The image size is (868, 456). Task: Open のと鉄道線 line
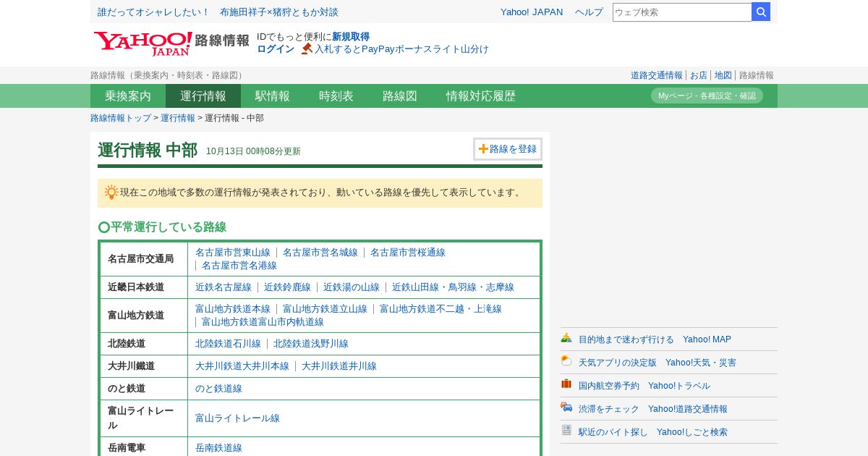[218, 389]
